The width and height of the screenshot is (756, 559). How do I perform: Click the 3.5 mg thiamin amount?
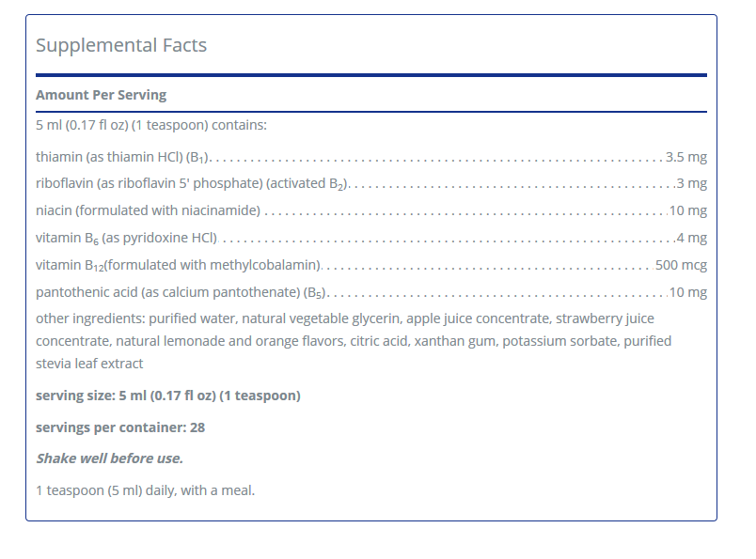(685, 157)
